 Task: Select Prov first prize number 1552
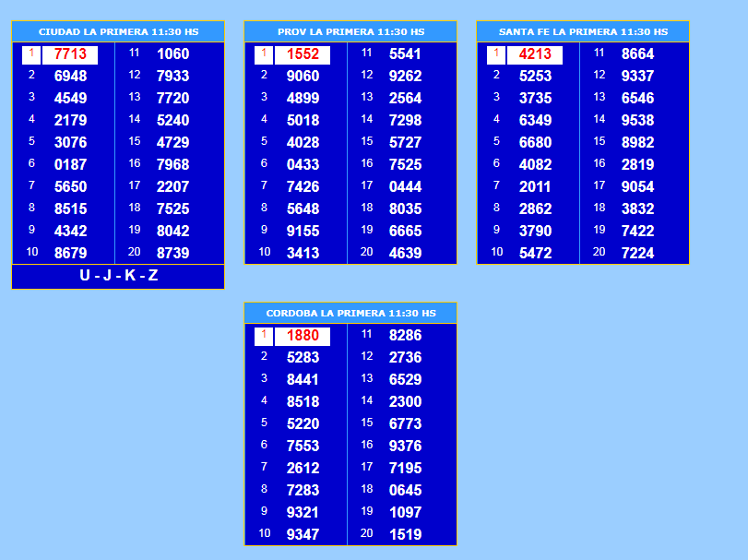(x=303, y=54)
